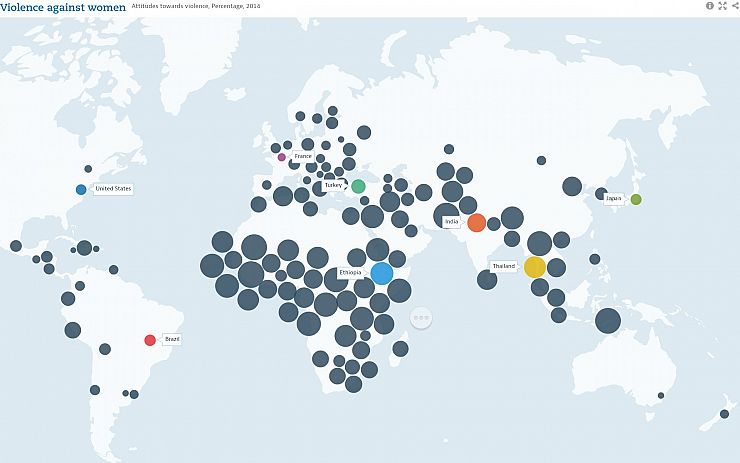Click the 'Violence against women' title

(63, 7)
